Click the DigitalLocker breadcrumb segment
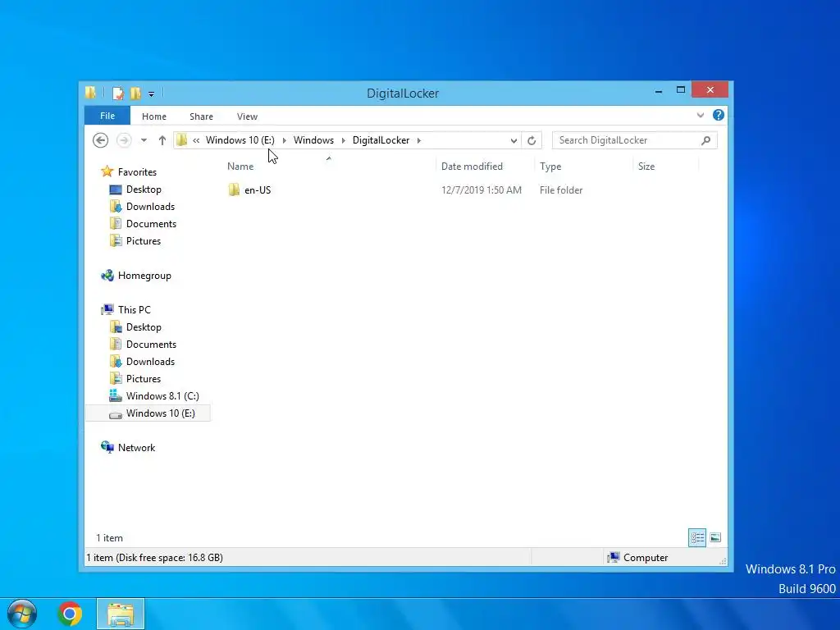840x630 pixels. [381, 139]
